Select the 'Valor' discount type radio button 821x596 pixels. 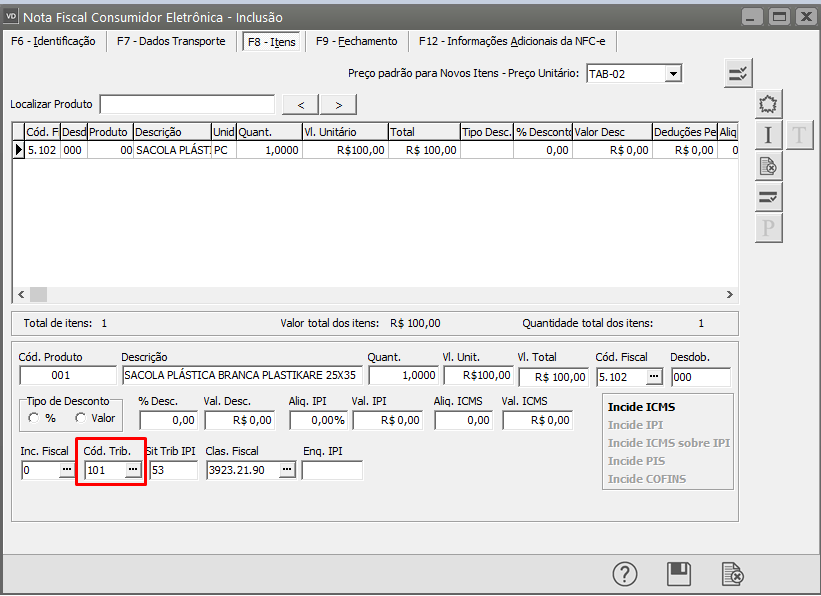click(x=81, y=418)
